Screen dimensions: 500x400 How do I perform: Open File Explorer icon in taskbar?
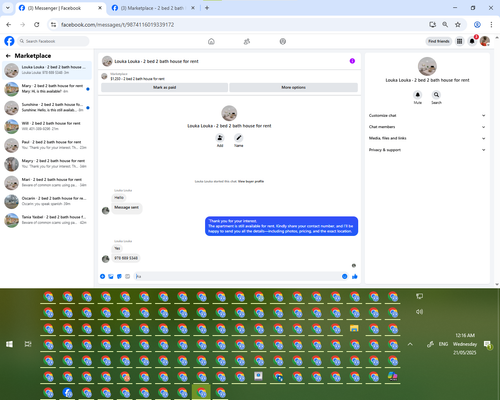354,328
